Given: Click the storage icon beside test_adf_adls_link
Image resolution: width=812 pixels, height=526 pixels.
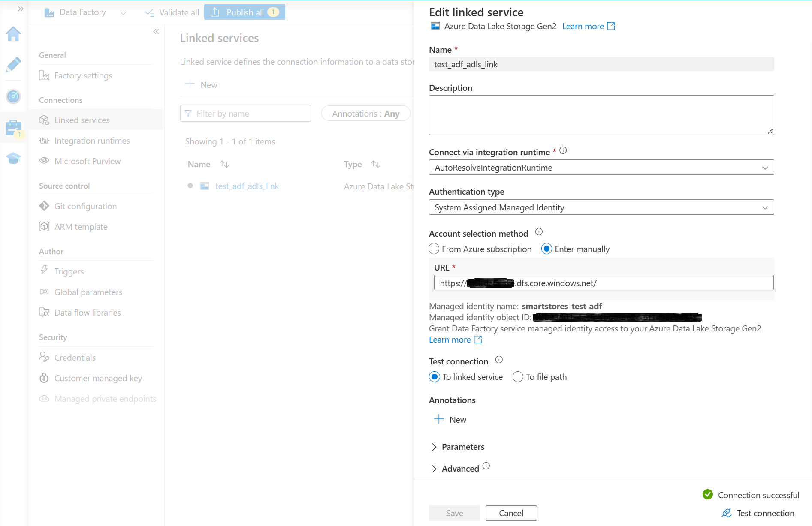Looking at the screenshot, I should (x=205, y=186).
